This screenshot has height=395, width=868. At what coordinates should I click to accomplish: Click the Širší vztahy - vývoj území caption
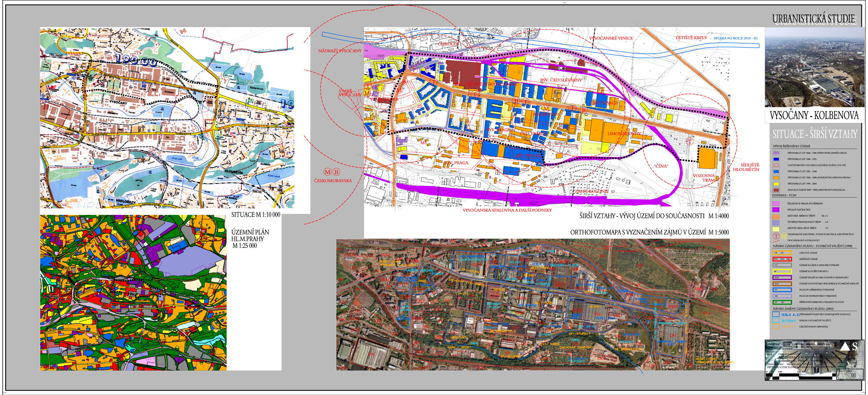(x=654, y=216)
